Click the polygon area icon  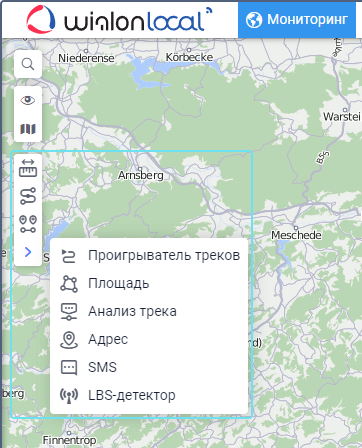(x=69, y=284)
